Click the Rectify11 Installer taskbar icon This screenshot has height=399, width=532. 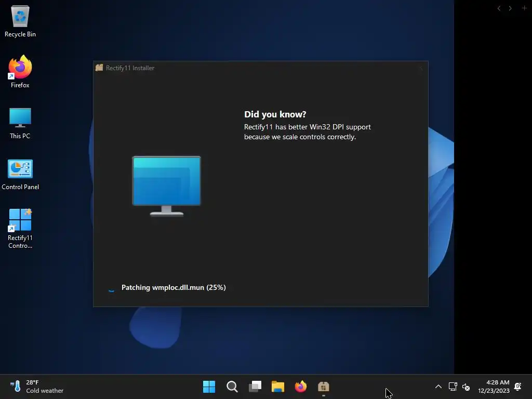point(323,387)
